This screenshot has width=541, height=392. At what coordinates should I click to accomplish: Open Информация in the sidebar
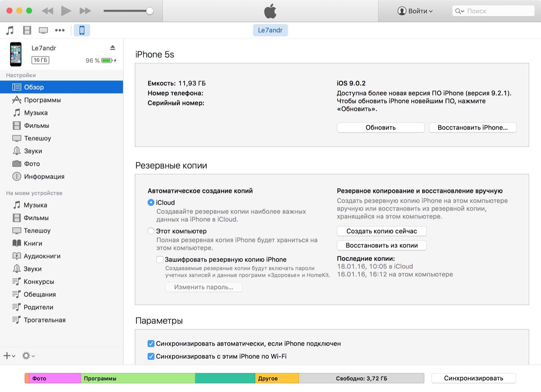62,177
